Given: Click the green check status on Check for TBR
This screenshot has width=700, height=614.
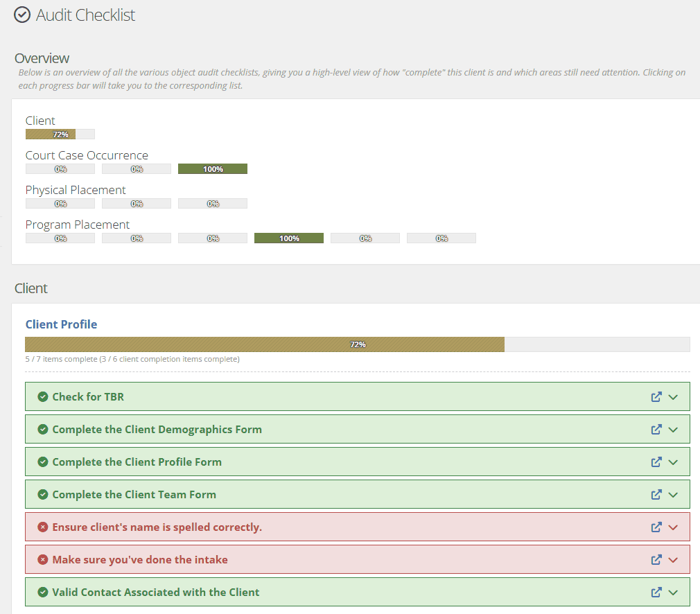Looking at the screenshot, I should click(x=43, y=396).
